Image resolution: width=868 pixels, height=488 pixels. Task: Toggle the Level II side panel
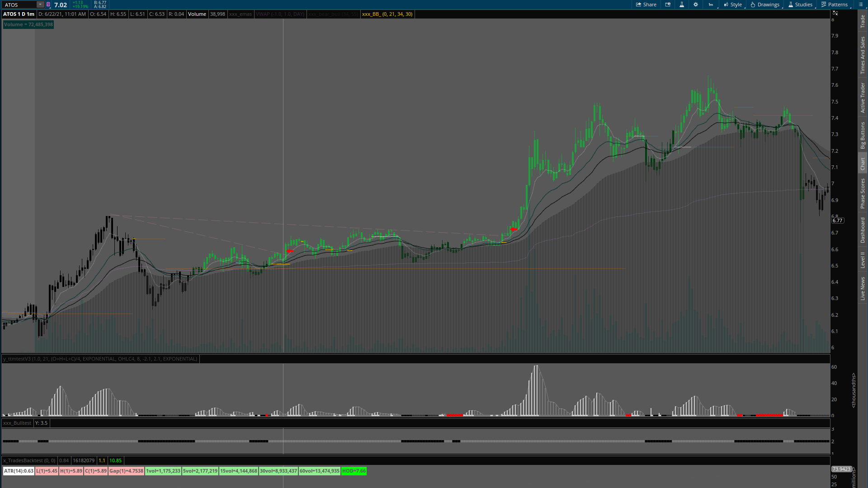point(863,260)
